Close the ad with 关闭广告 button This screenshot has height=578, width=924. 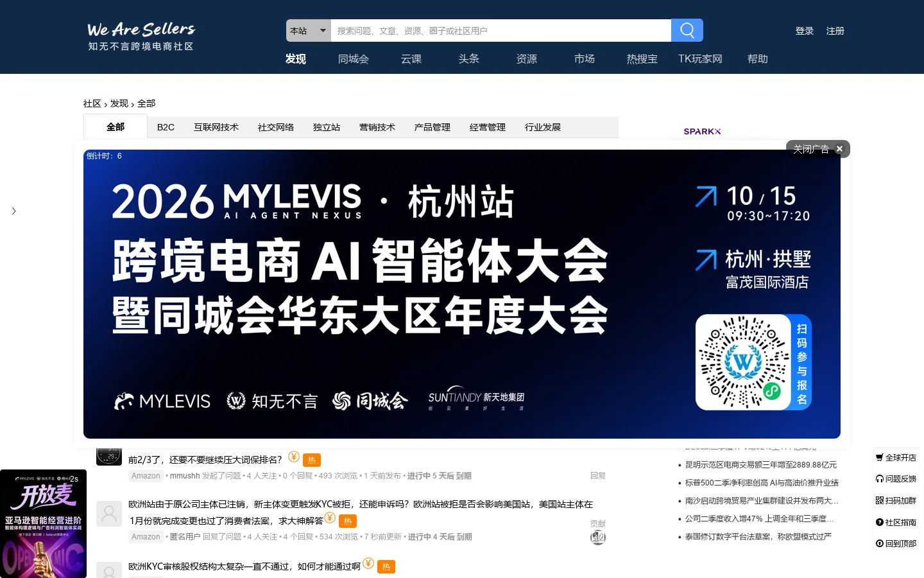coord(818,149)
